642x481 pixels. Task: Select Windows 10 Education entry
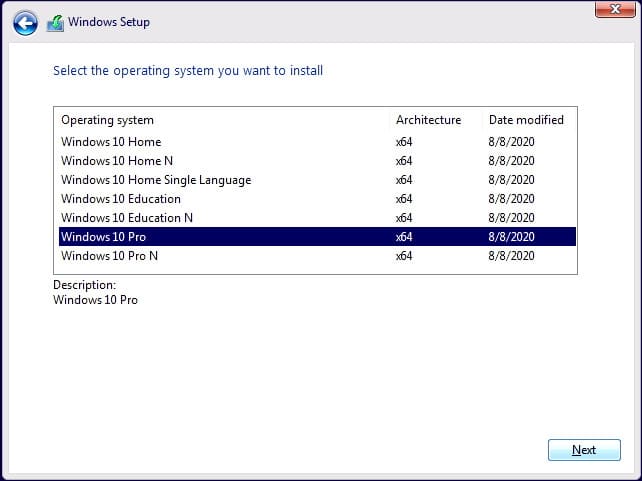click(121, 199)
